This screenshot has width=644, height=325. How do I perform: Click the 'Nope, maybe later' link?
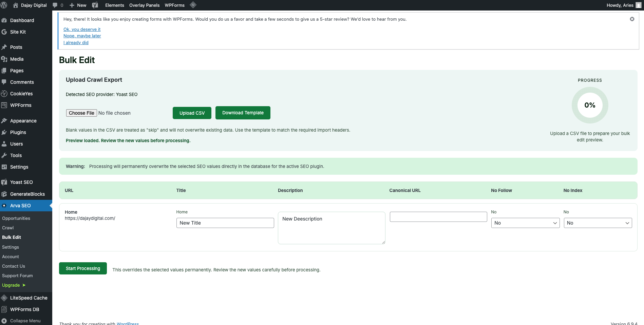click(x=82, y=36)
